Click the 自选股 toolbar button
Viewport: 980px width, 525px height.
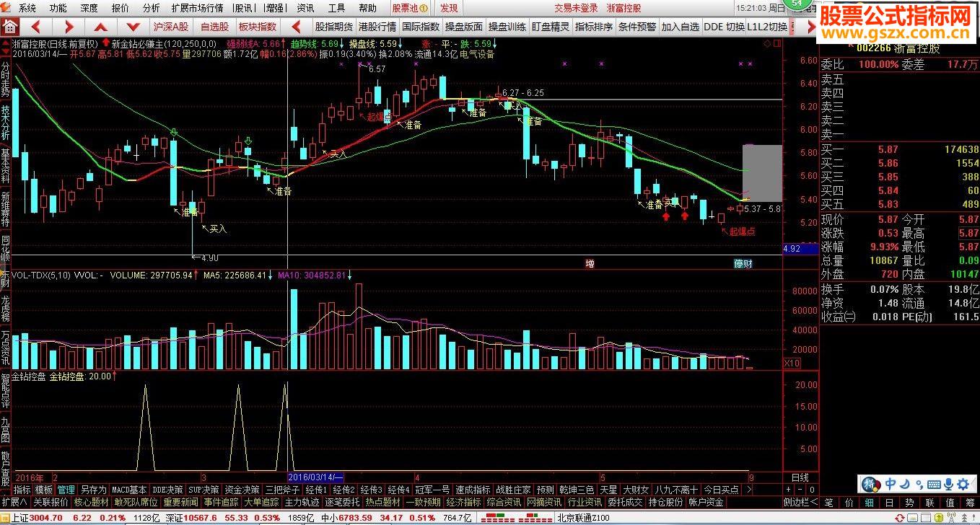coord(214,27)
